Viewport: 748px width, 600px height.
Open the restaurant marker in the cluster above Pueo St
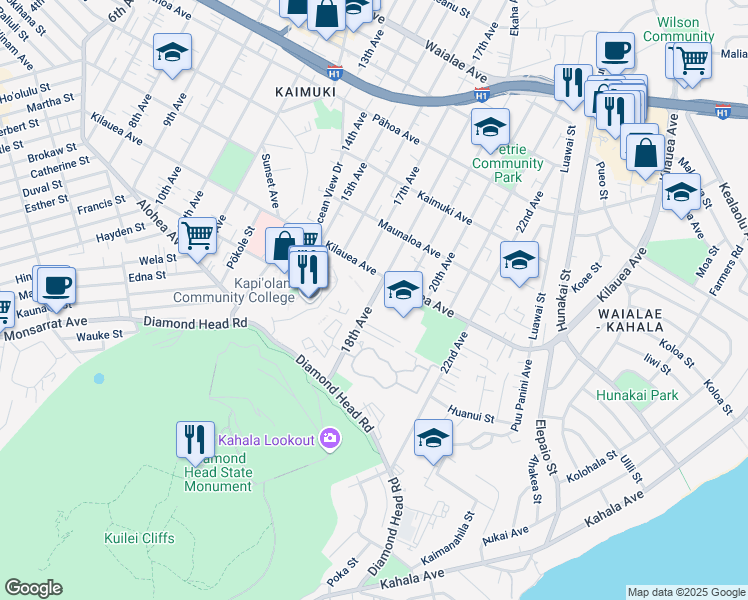point(615,114)
